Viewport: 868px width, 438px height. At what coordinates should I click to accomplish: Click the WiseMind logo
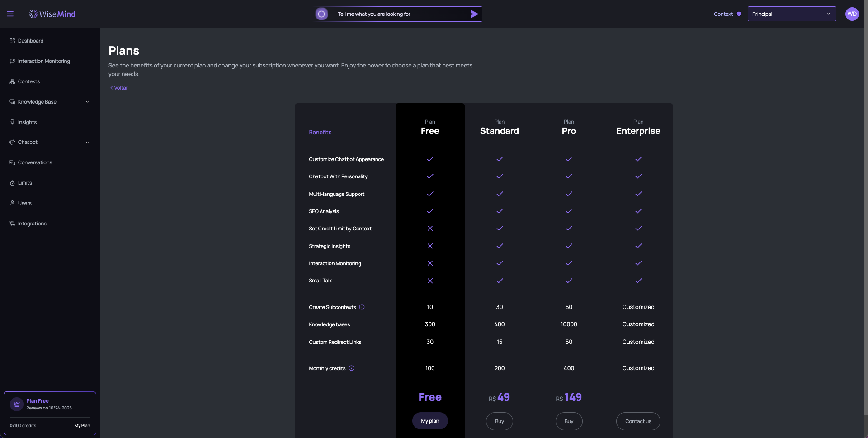[x=52, y=14]
